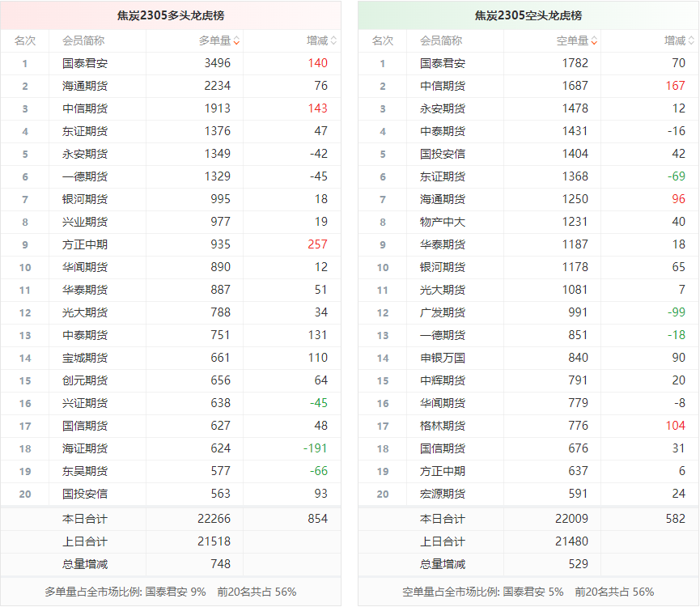Open 海证期货 in the 多头 ranking list
The height and width of the screenshot is (607, 700).
pyautogui.click(x=84, y=448)
